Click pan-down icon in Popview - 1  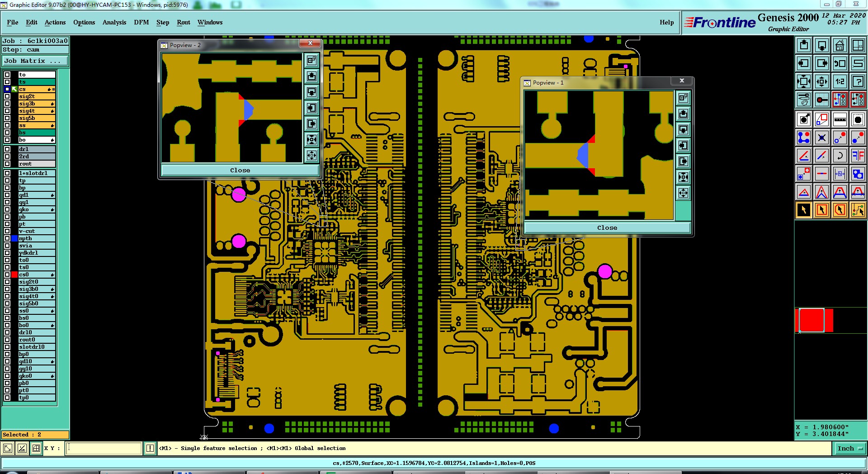pos(683,129)
